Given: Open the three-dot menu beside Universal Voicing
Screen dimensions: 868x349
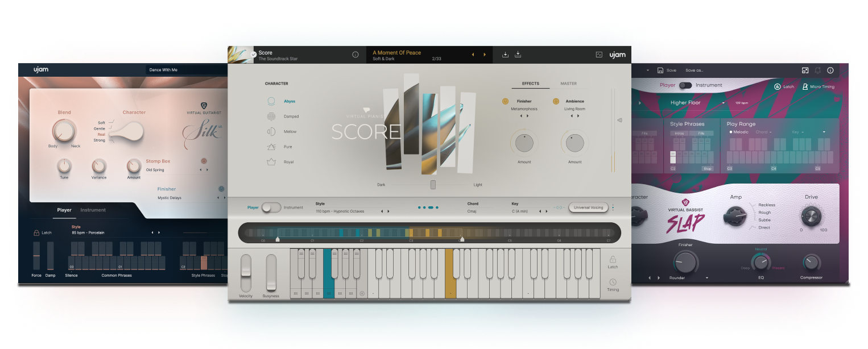Looking at the screenshot, I should coord(613,207).
